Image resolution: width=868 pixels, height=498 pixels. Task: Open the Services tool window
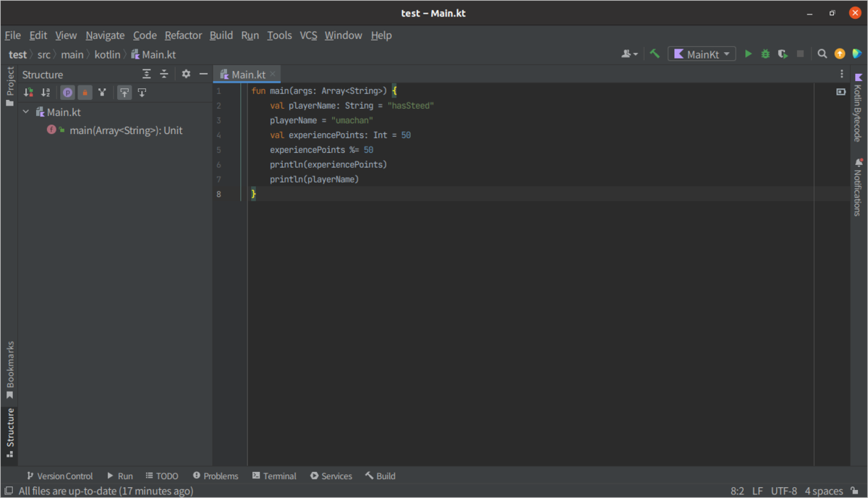(x=331, y=476)
